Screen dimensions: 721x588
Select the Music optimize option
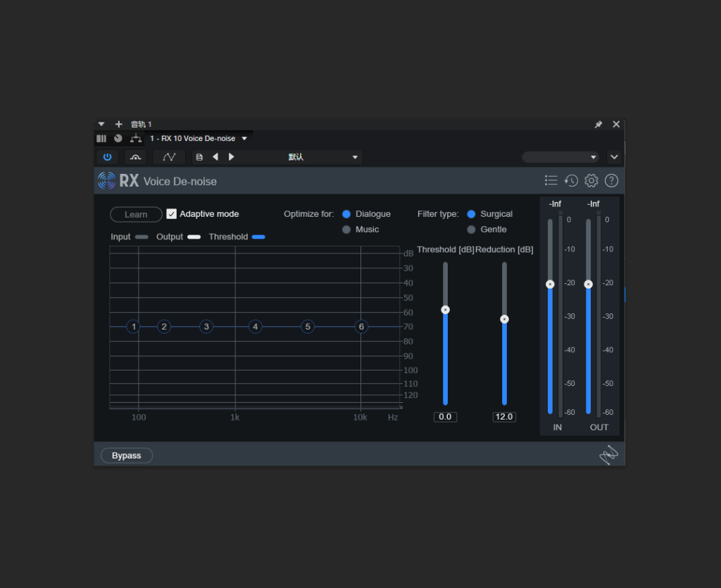346,230
